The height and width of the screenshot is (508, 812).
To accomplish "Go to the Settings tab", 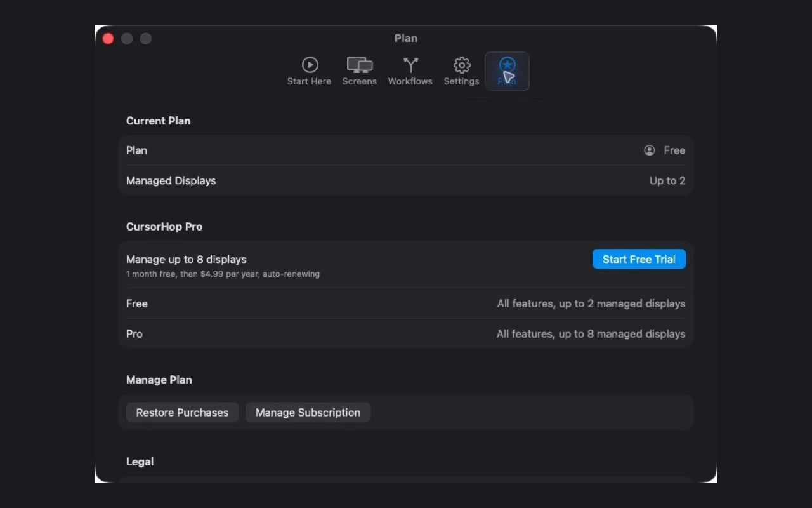I will [x=461, y=71].
